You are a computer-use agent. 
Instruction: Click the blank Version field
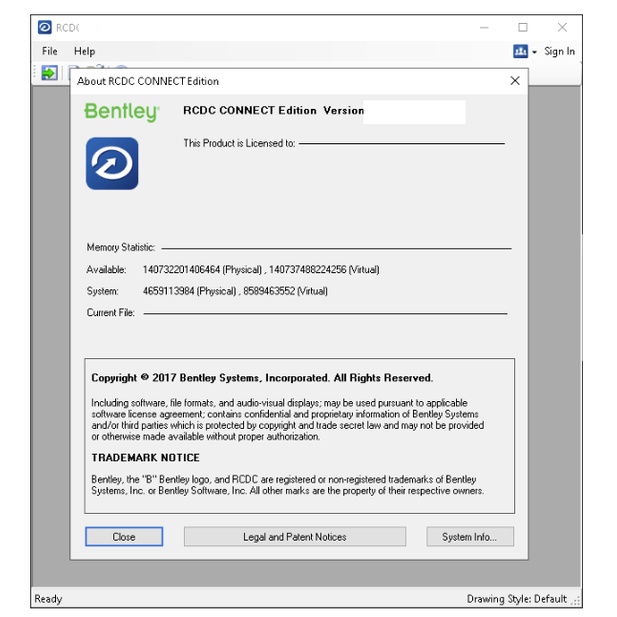(x=415, y=111)
